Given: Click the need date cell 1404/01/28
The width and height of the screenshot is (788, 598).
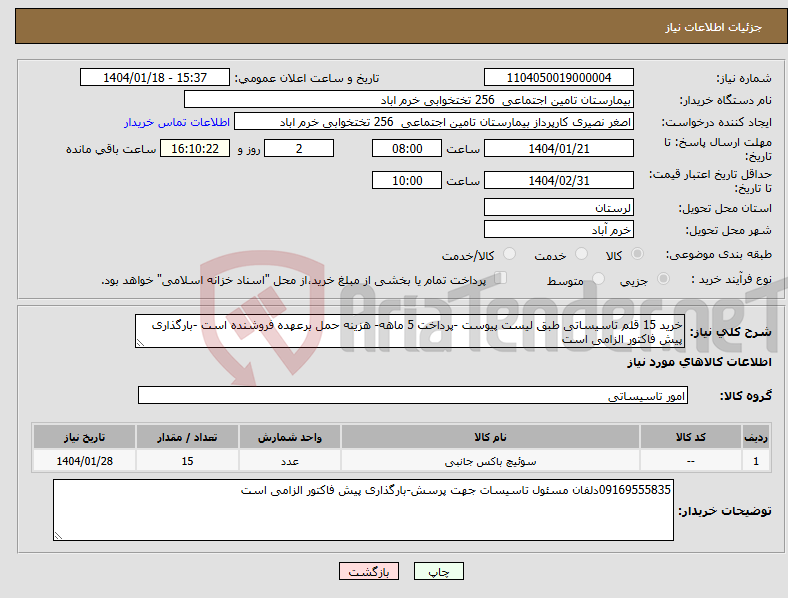Looking at the screenshot, I should click(84, 461).
